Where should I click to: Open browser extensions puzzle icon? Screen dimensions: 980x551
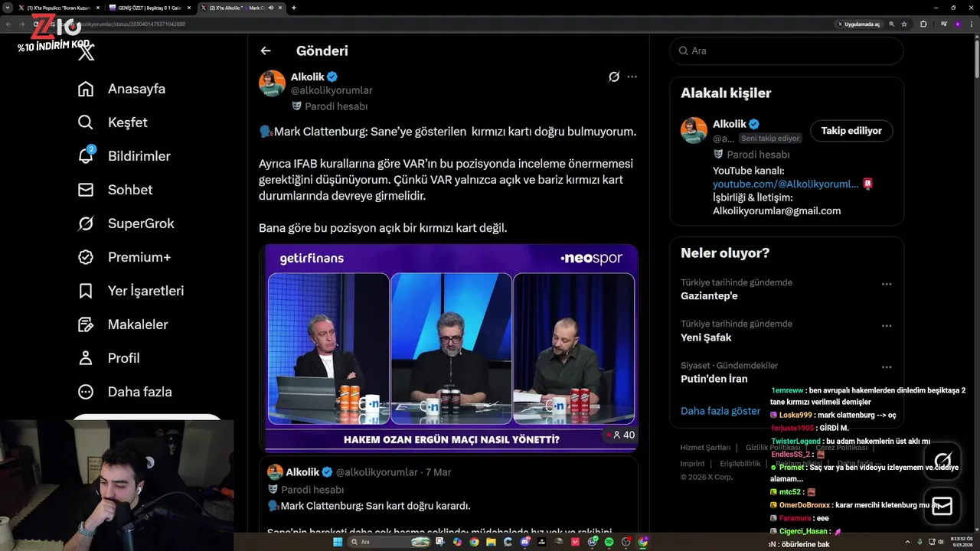pos(923,24)
